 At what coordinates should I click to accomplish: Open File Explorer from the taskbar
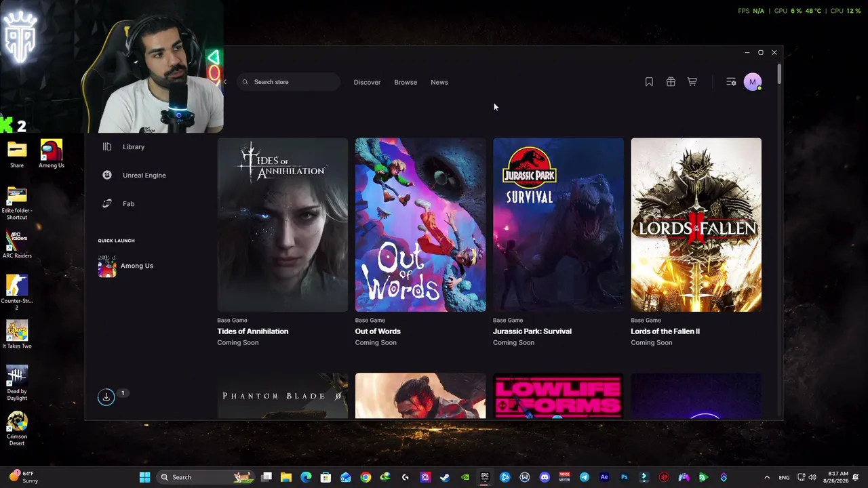(286, 477)
